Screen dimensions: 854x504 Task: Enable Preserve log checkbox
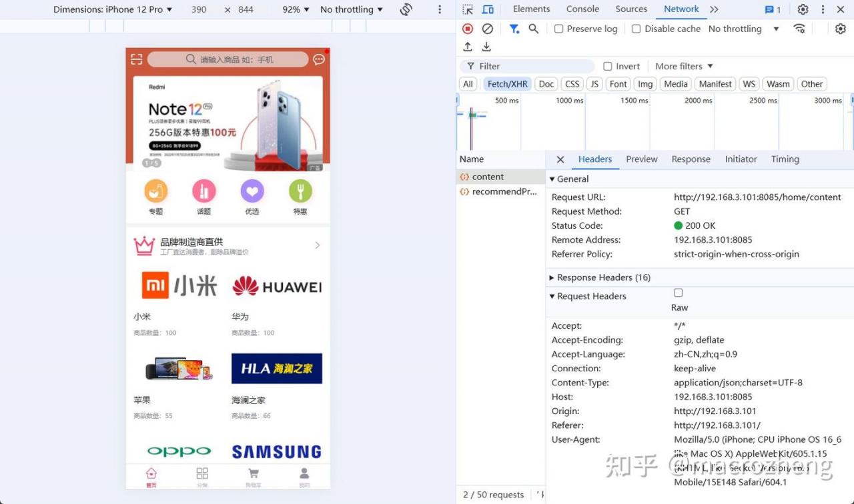[559, 29]
